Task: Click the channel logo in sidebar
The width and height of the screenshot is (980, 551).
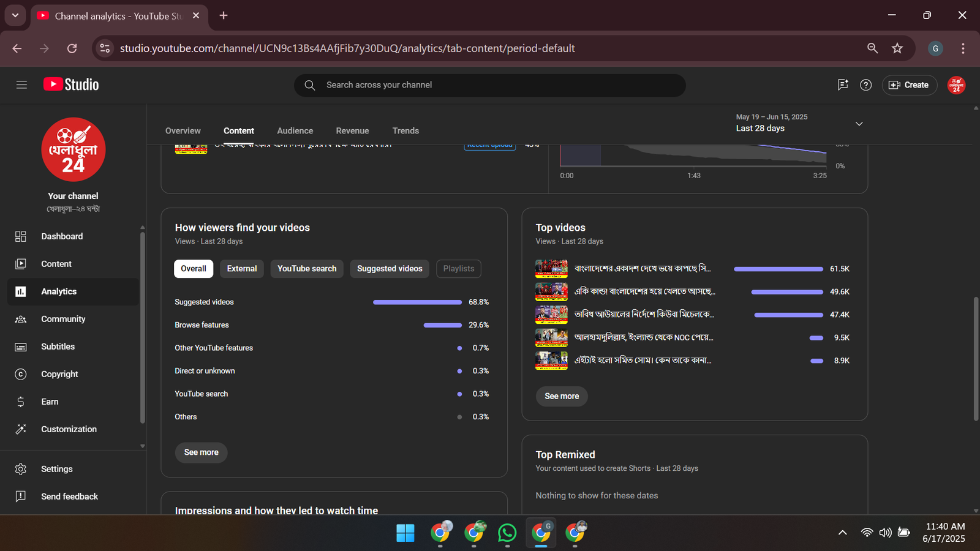Action: pyautogui.click(x=73, y=149)
